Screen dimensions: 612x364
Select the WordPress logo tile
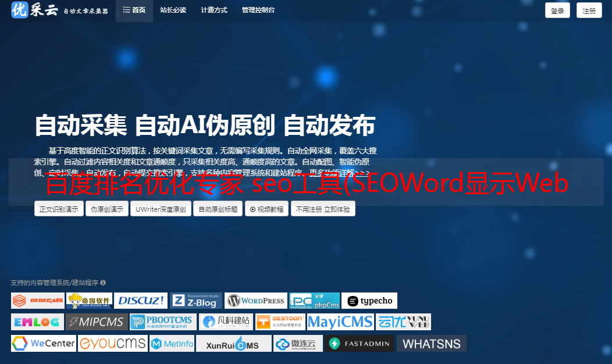coord(256,301)
